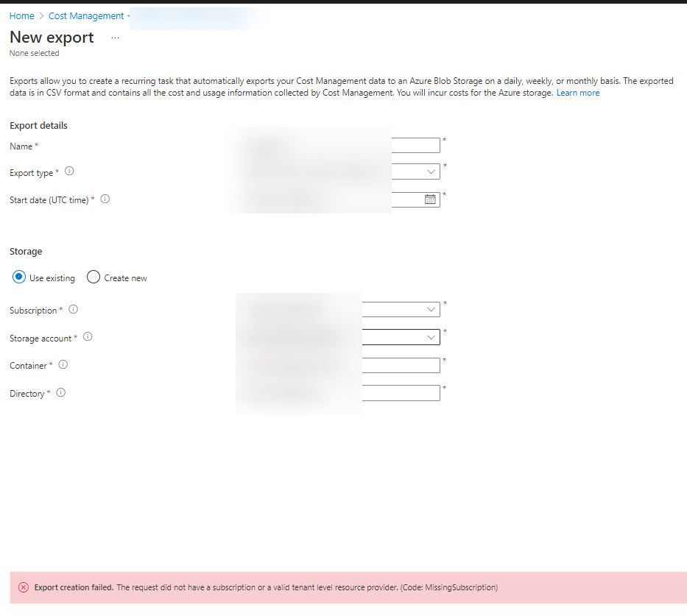This screenshot has width=687, height=616.
Task: Click the 'None selected' subtitle text
Action: (x=34, y=53)
